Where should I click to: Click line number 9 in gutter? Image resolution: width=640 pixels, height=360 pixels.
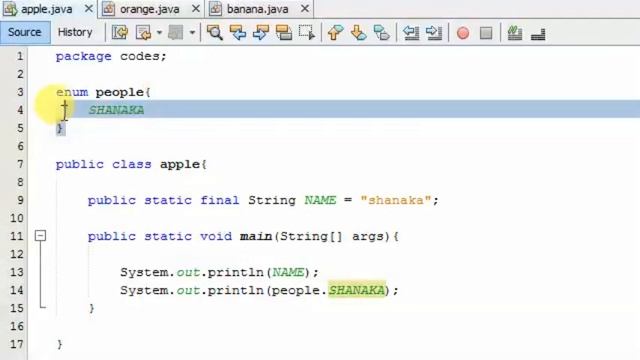tap(20, 200)
